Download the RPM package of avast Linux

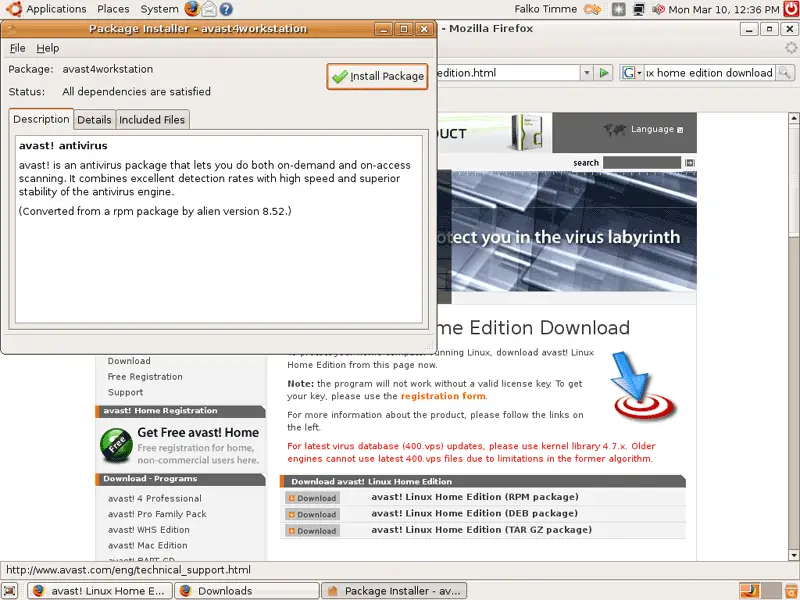click(312, 498)
